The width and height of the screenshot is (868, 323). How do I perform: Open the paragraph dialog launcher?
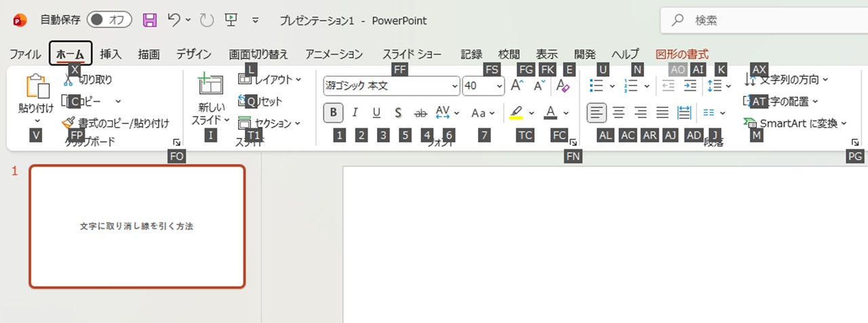(855, 142)
